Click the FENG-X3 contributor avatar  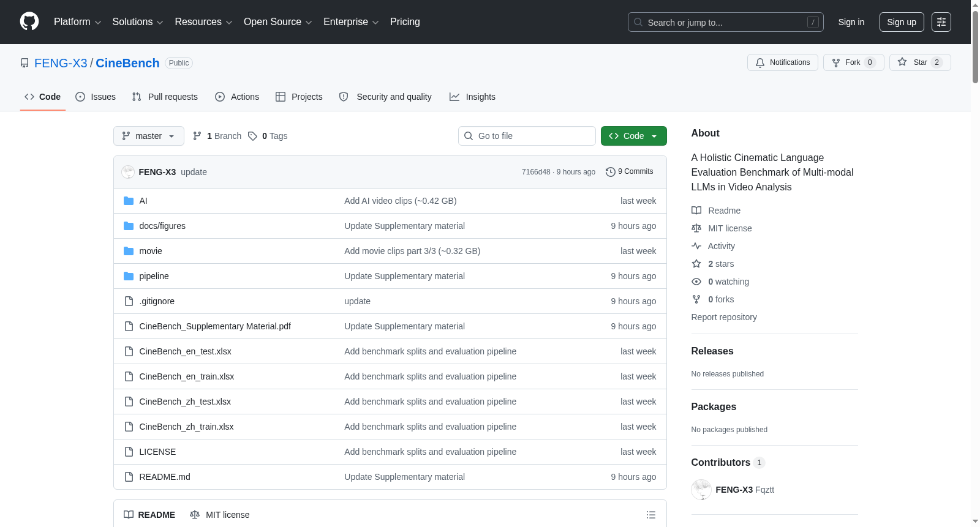[x=701, y=490]
